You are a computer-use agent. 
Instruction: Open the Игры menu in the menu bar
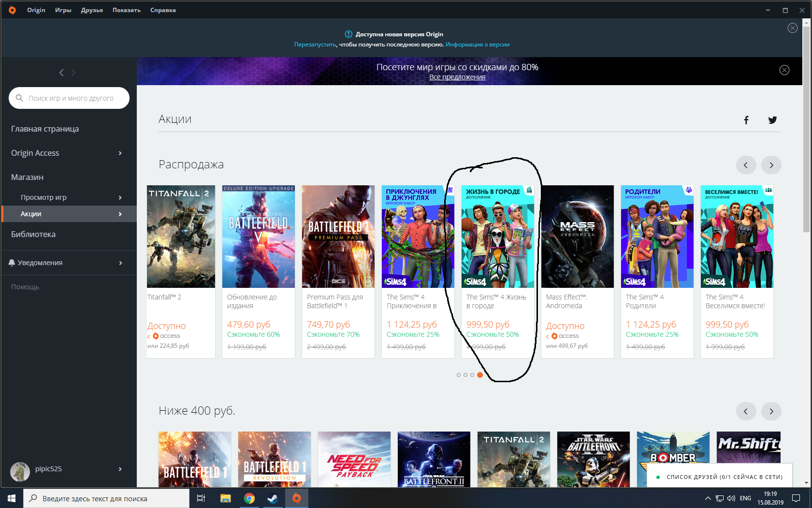point(63,10)
